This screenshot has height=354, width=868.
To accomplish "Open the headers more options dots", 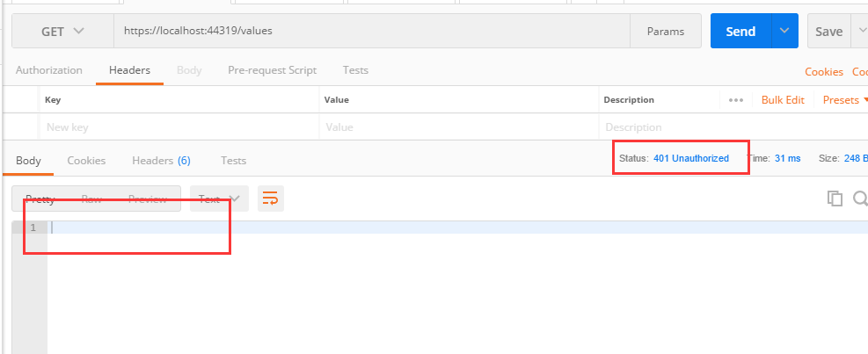I will coord(736,100).
